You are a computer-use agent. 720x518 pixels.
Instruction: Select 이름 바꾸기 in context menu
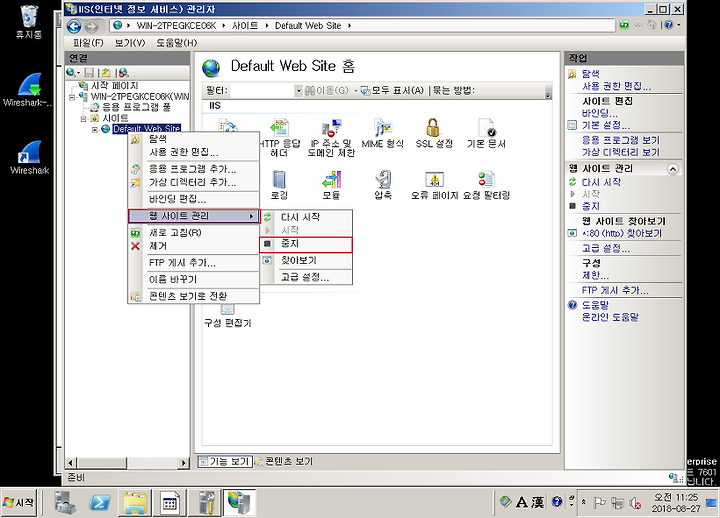(x=194, y=279)
